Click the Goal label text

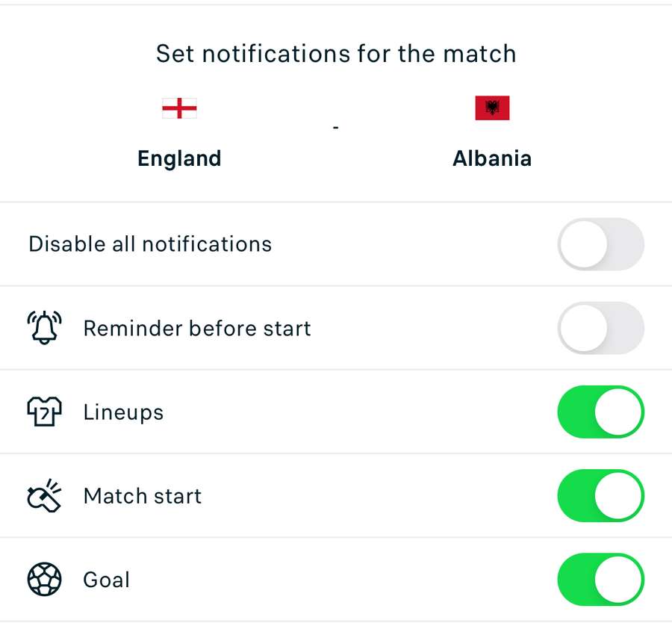(107, 580)
